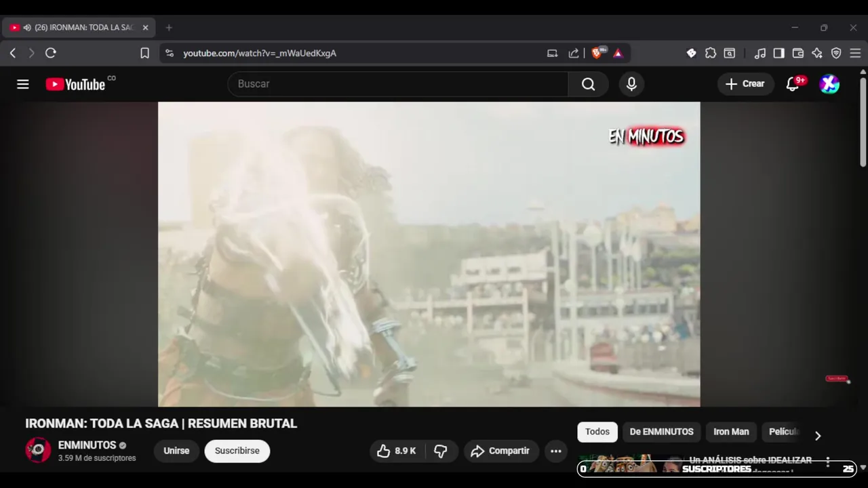Open a new browser tab
Image resolution: width=868 pixels, height=488 pixels.
[169, 28]
